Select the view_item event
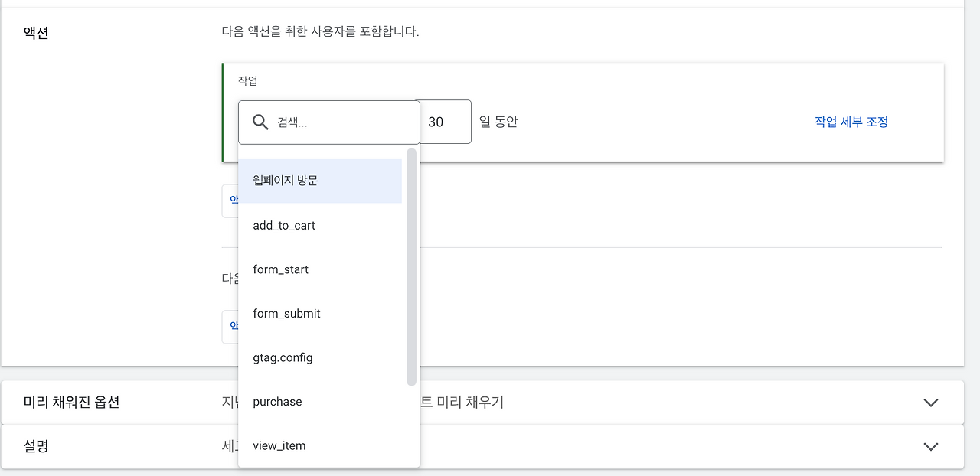980x476 pixels. point(277,445)
